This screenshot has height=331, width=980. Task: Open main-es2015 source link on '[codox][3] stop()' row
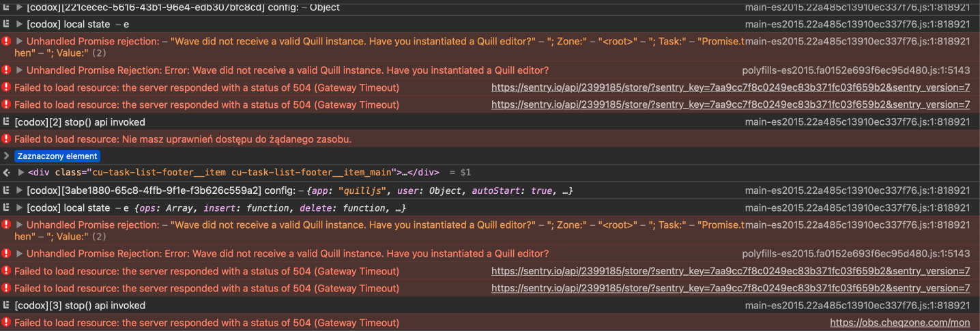tap(857, 306)
